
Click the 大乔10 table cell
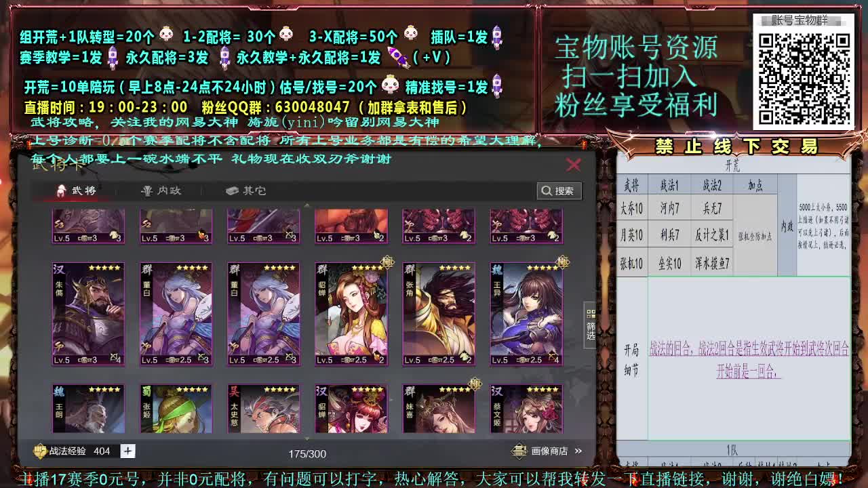click(631, 208)
